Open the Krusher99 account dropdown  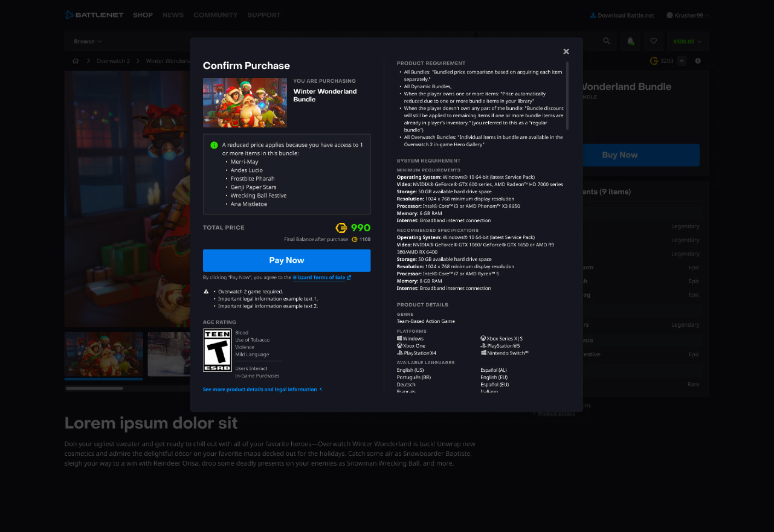[688, 16]
